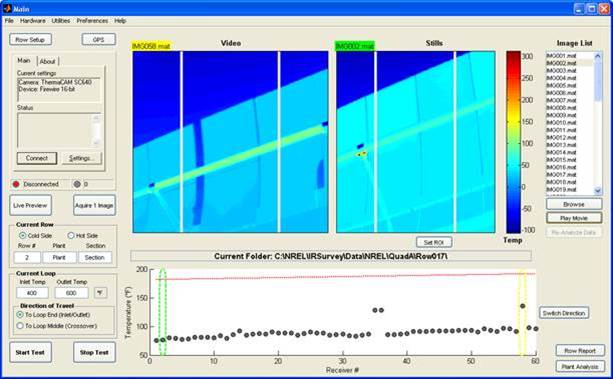Click the Image List scrollbar thumb
This screenshot has width=613, height=379.
tap(598, 80)
